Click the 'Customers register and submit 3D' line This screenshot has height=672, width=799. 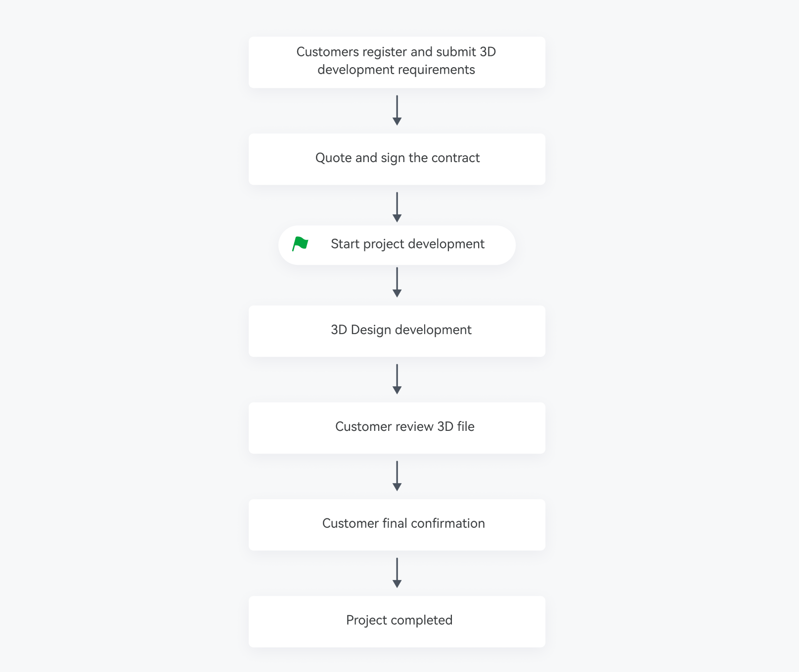396,52
